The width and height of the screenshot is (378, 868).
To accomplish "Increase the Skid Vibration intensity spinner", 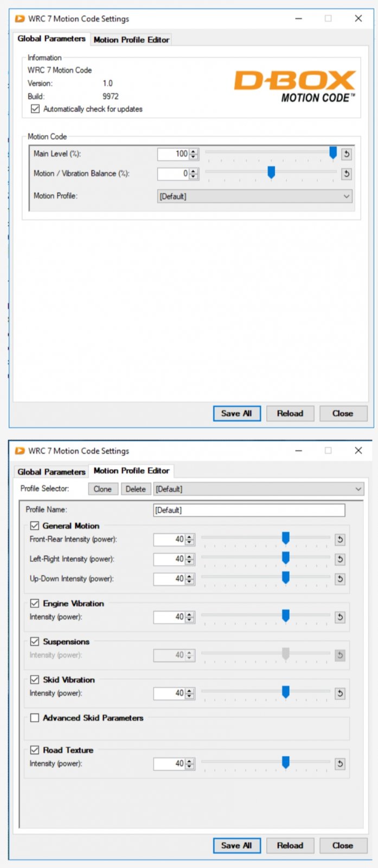I will click(189, 691).
